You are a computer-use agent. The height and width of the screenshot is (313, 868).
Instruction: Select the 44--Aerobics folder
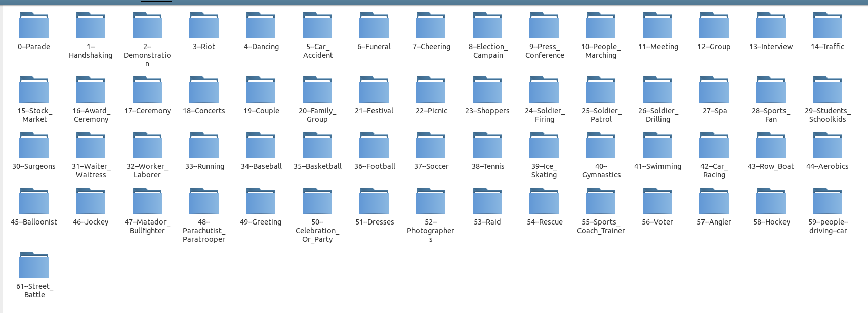[828, 146]
